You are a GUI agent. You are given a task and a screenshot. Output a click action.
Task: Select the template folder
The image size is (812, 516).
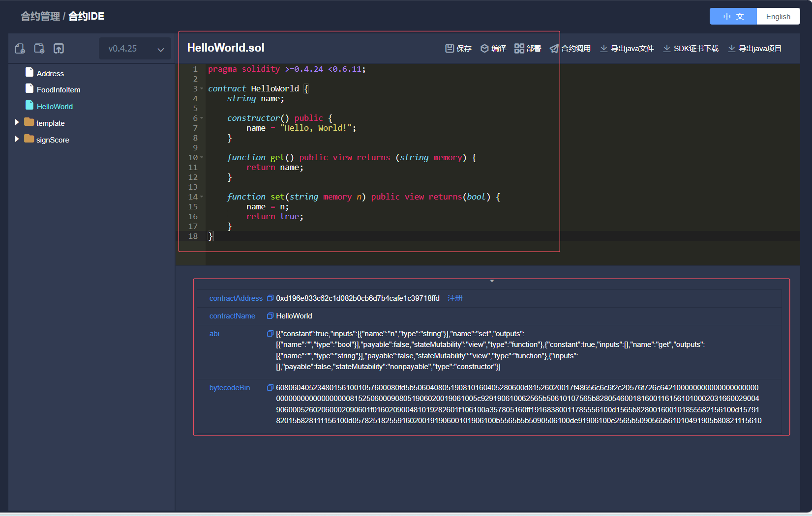[x=50, y=123]
